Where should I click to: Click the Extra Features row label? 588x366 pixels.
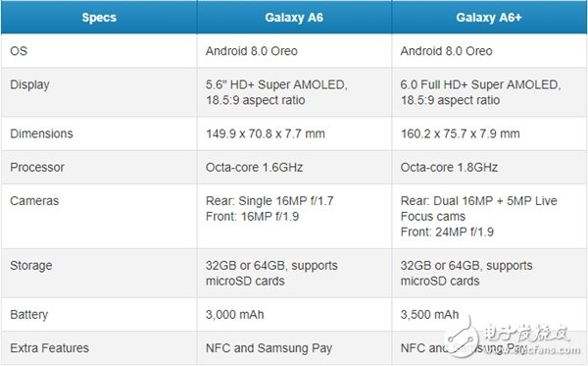click(x=50, y=348)
